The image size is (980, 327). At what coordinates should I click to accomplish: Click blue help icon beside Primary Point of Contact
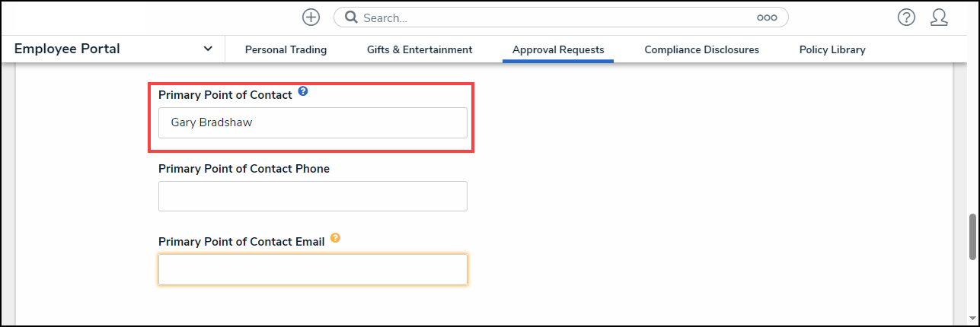303,91
